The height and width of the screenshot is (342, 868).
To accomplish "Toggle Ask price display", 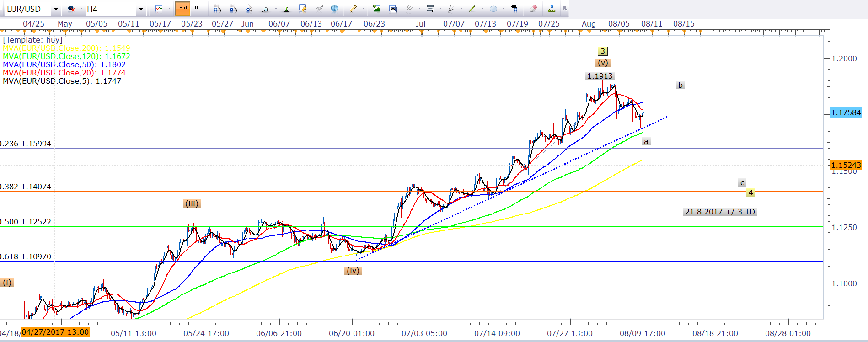I will [199, 8].
